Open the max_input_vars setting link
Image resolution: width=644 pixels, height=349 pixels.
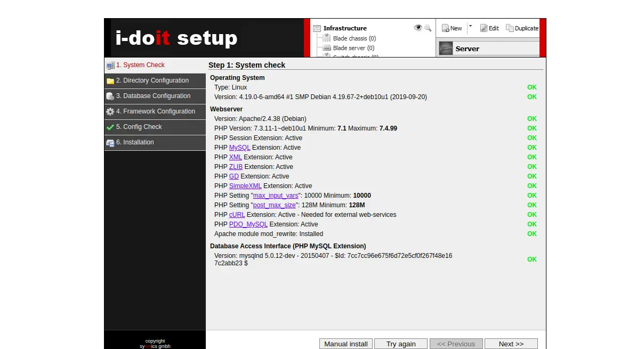click(x=276, y=196)
